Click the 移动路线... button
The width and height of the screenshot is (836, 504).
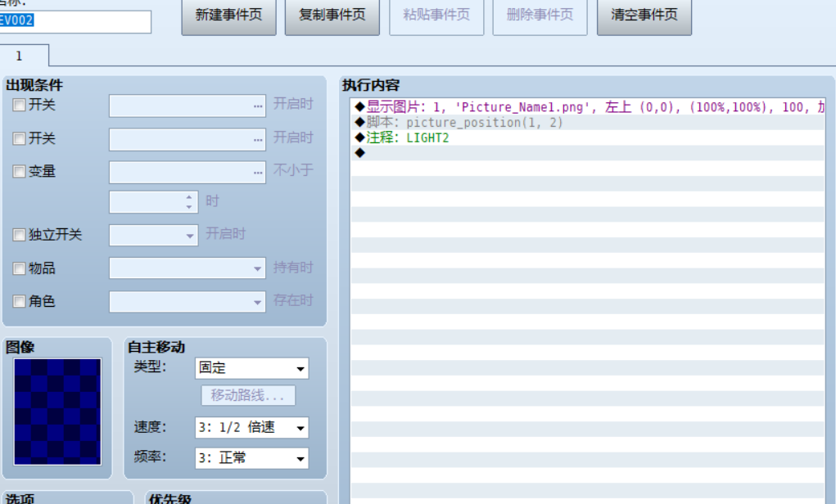coord(248,395)
